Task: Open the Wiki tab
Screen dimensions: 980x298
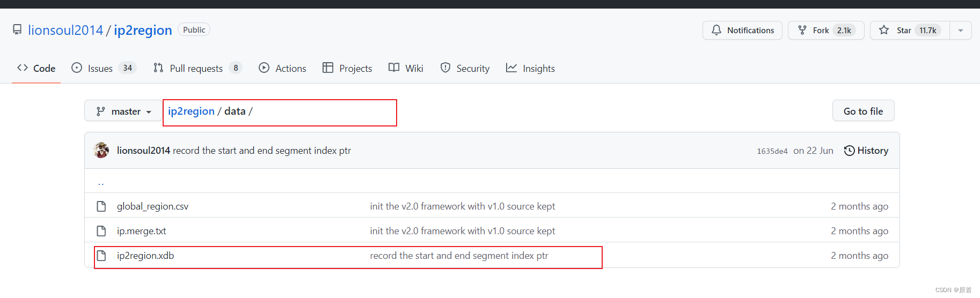Action: coord(406,68)
